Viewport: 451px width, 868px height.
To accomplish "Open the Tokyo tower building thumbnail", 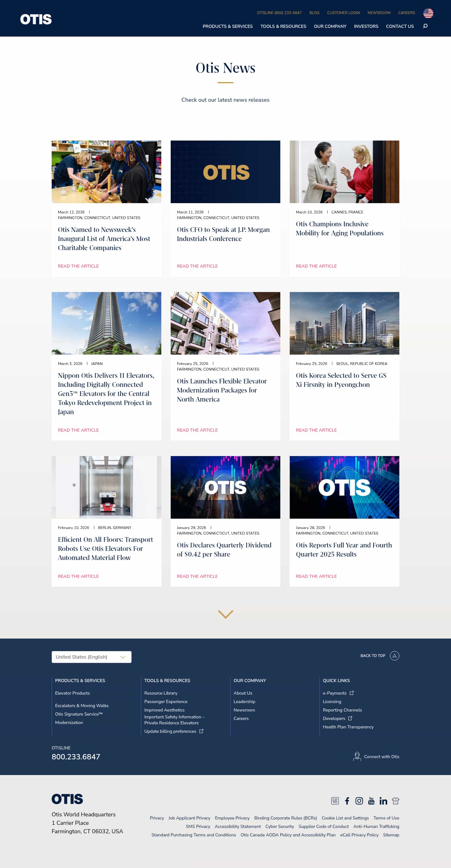I will coord(106,323).
